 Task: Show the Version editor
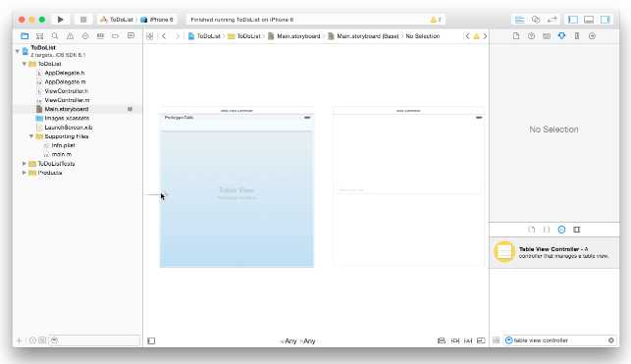552,20
